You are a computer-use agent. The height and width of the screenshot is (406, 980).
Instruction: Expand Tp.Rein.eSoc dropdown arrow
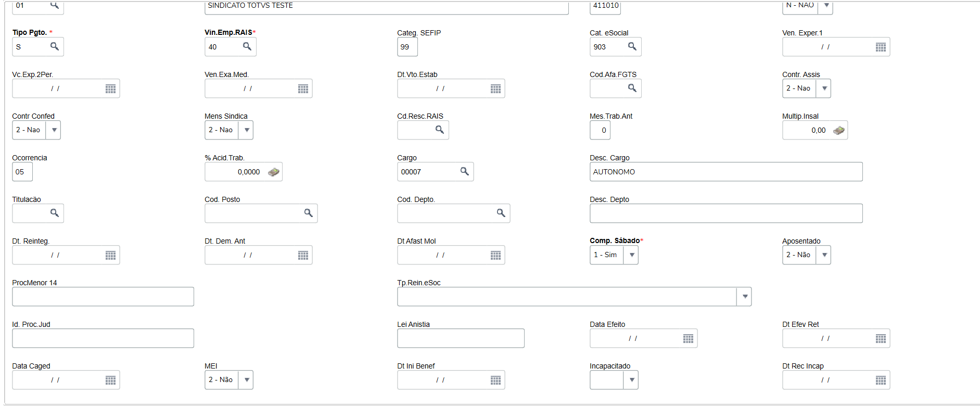coord(745,297)
